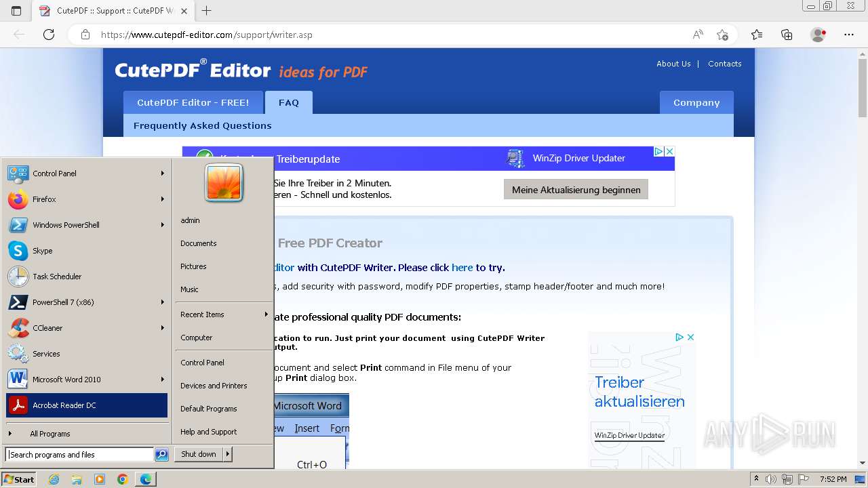Expand Firefox jump list arrow
This screenshot has height=488, width=868.
(x=163, y=199)
